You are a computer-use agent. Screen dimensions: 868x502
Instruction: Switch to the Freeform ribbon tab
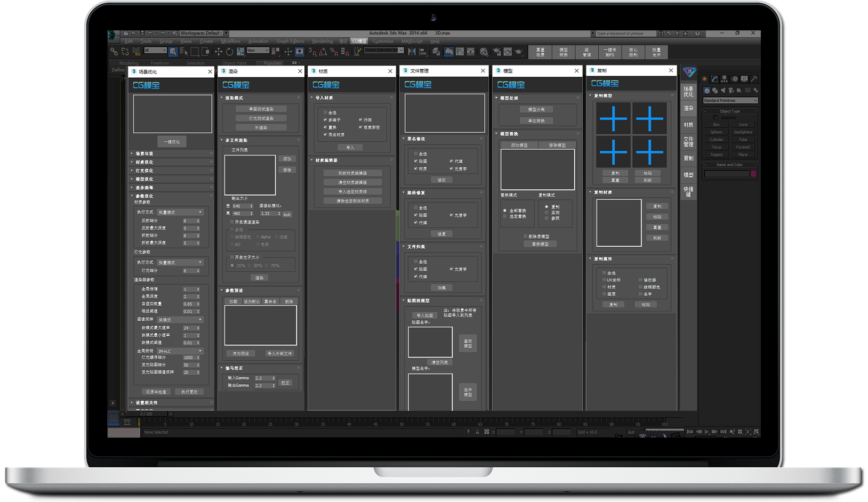(160, 63)
